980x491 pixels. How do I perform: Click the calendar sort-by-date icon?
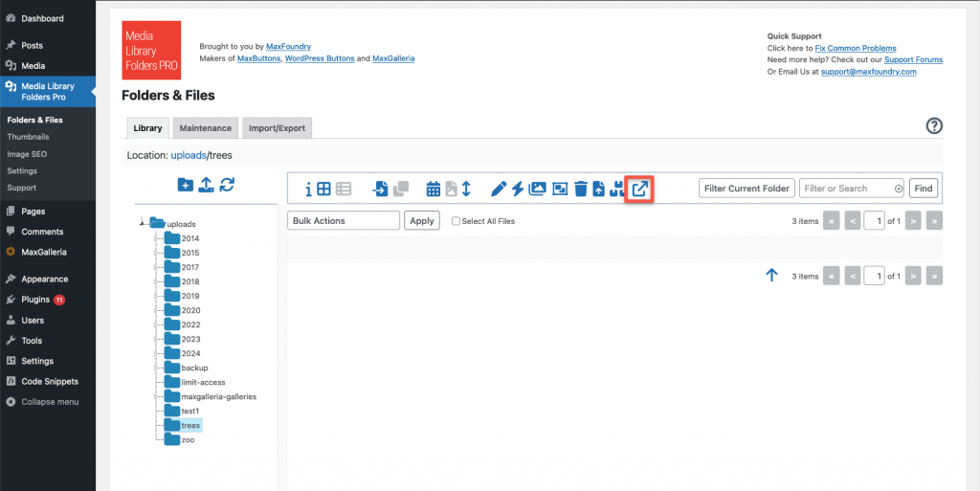[x=433, y=189]
